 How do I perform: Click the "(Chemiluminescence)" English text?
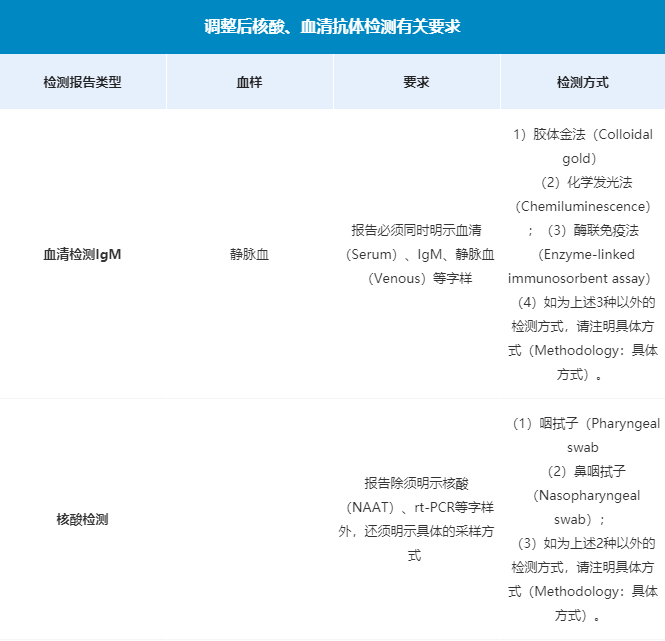(x=582, y=206)
